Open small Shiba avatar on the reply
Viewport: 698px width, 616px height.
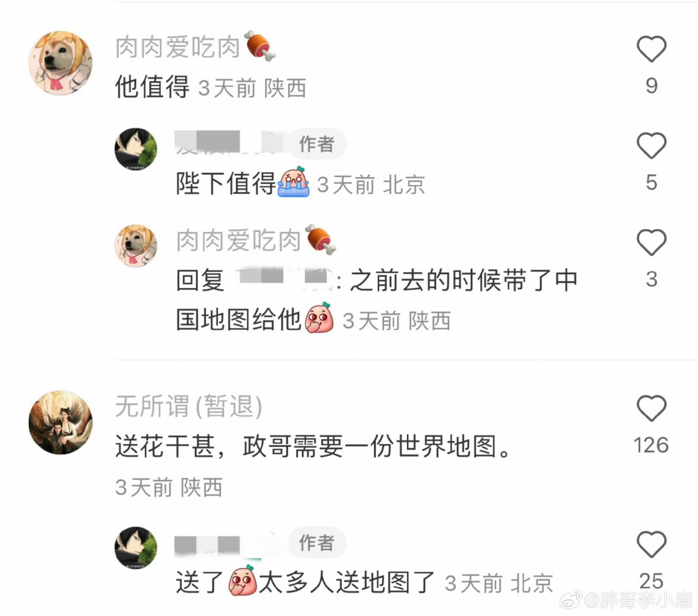(136, 246)
